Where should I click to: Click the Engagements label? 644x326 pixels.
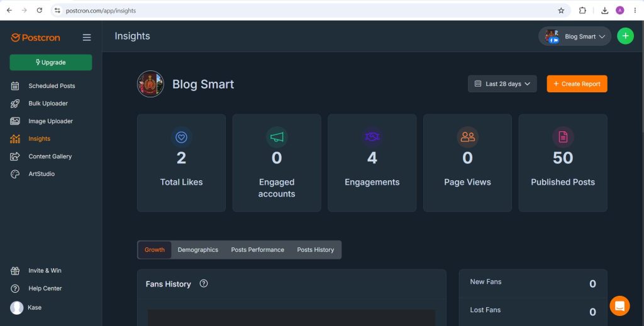pos(372,182)
